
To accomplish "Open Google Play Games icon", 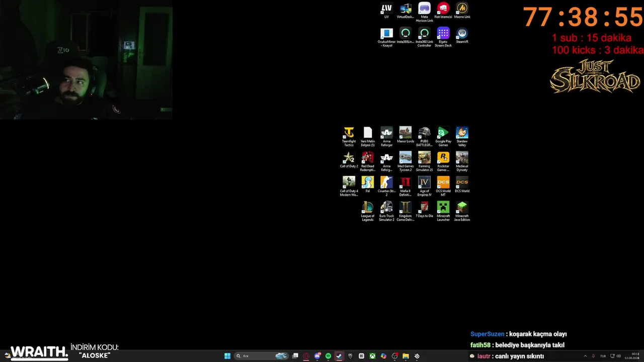I will point(443,137).
